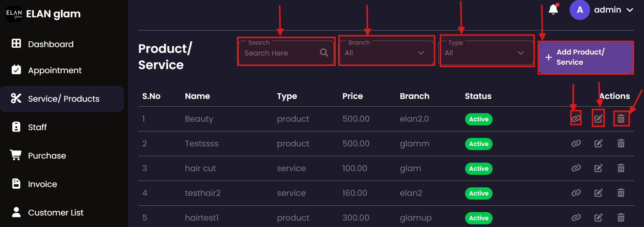
Task: Edit the Testssss product entry
Action: [x=598, y=143]
